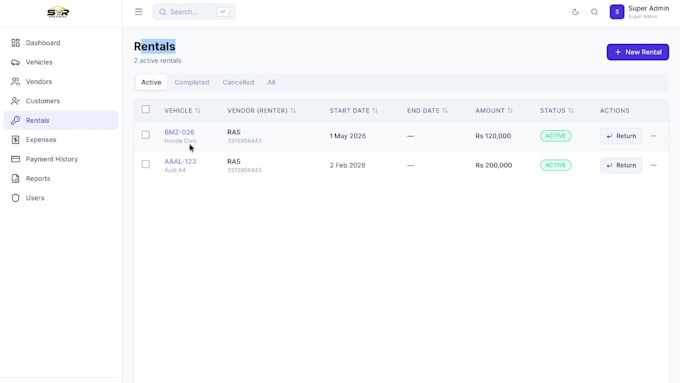Click RAS vendor in BMZ-026 row
Viewport: 680px width, 383px height.
(234, 132)
